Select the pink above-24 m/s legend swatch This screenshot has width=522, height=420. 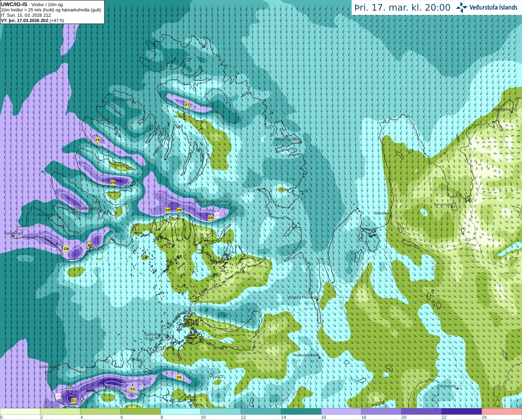502,411
